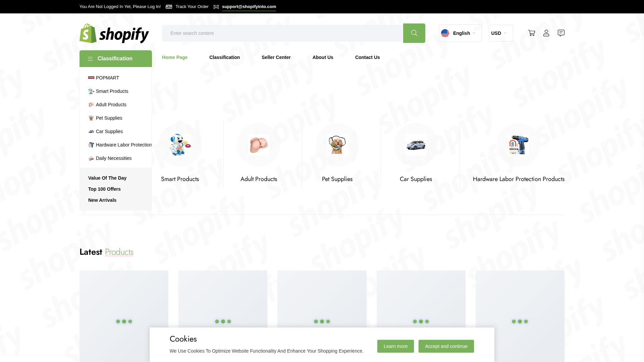Click the Pet Supplies category caption
Screen dimensions: 644x362
tap(337, 179)
